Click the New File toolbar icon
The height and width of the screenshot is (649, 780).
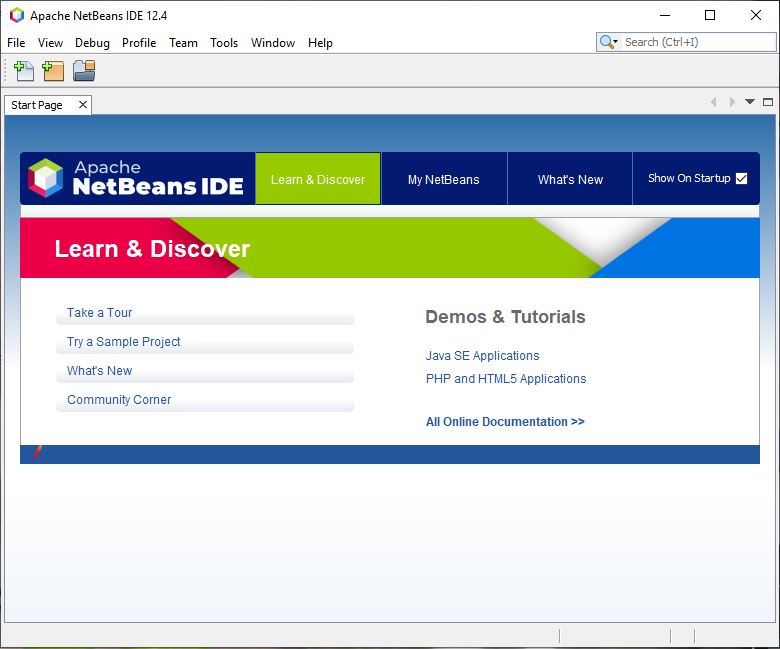pyautogui.click(x=24, y=71)
